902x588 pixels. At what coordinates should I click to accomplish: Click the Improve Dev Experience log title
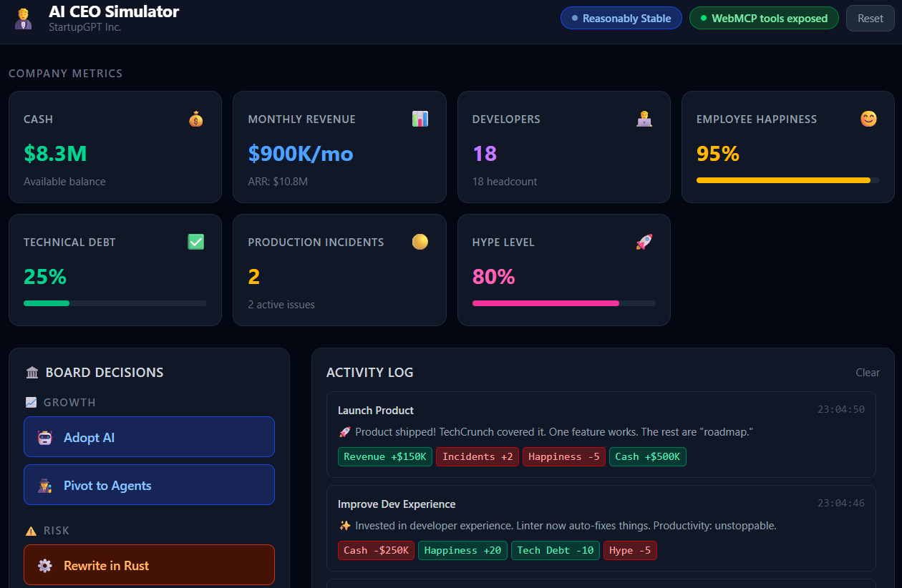(x=397, y=504)
